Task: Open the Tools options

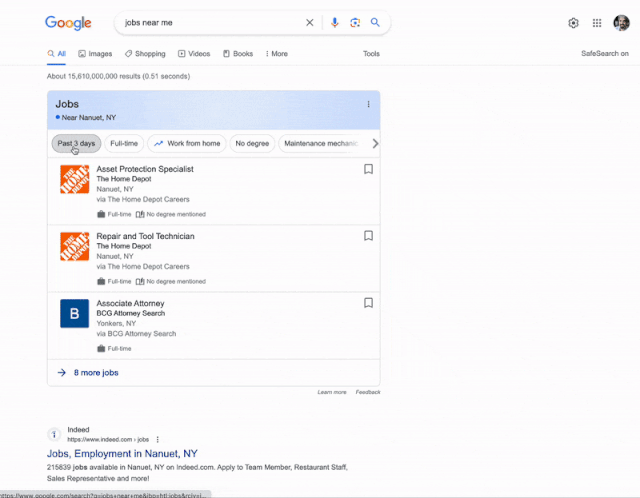Action: pos(371,54)
